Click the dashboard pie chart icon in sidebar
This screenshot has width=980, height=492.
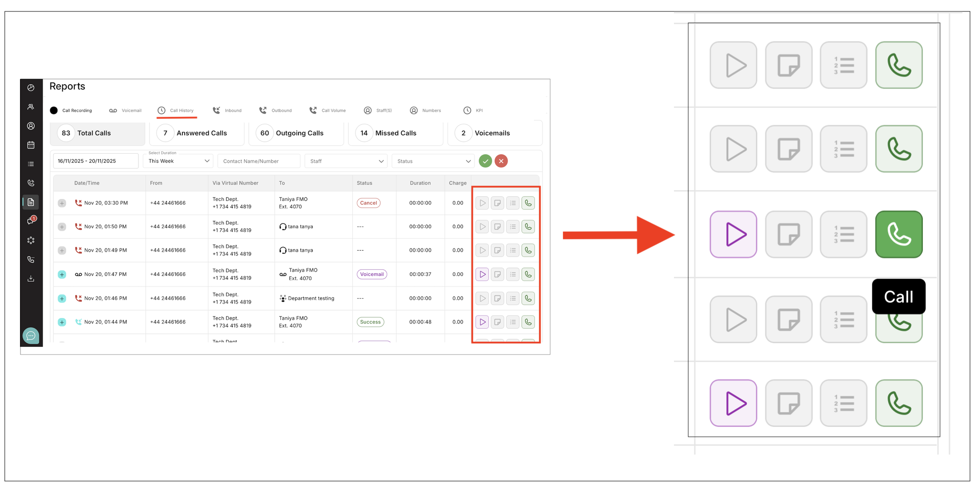pos(31,88)
